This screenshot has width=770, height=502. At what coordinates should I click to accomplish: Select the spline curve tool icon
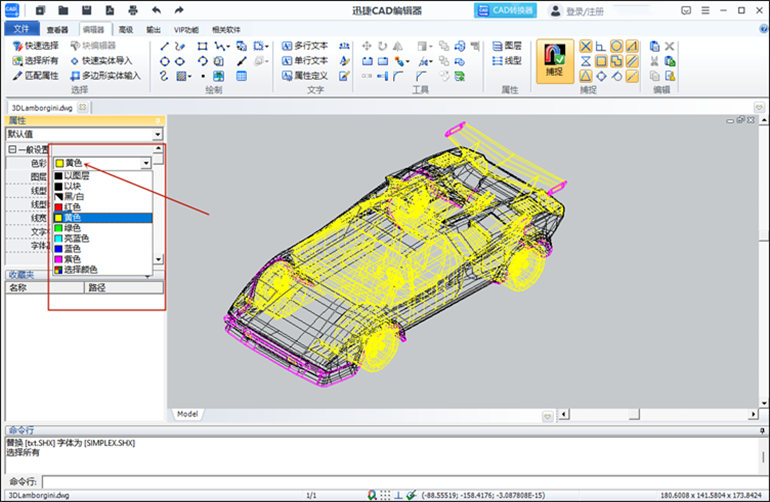(165, 76)
